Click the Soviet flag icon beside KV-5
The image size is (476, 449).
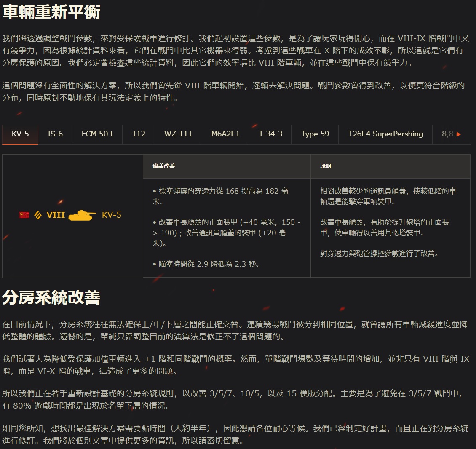point(24,215)
